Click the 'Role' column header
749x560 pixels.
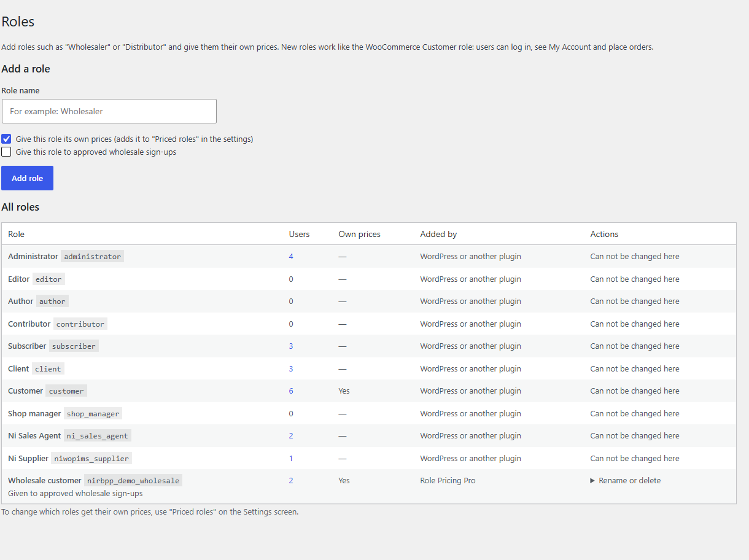[16, 234]
